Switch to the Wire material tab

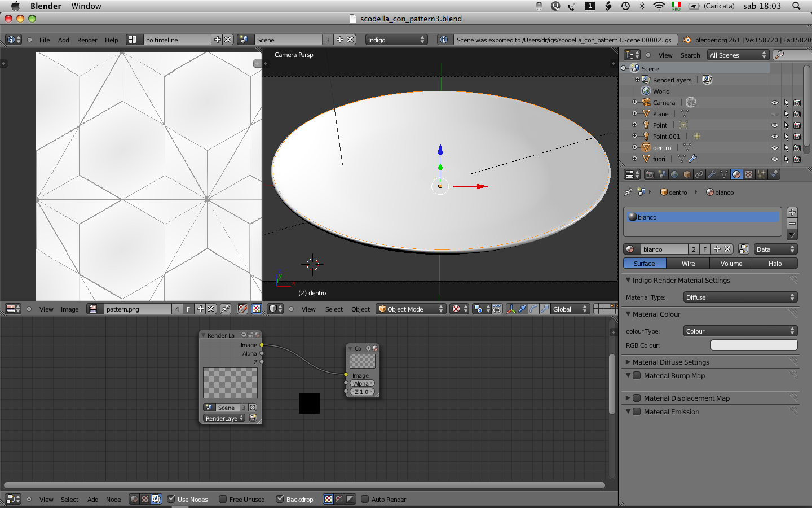[688, 264]
